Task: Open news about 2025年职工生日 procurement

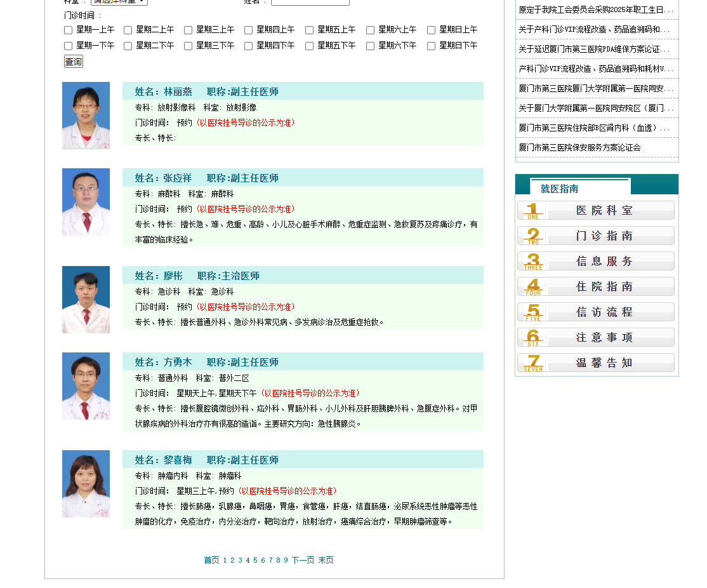Action: coord(596,10)
